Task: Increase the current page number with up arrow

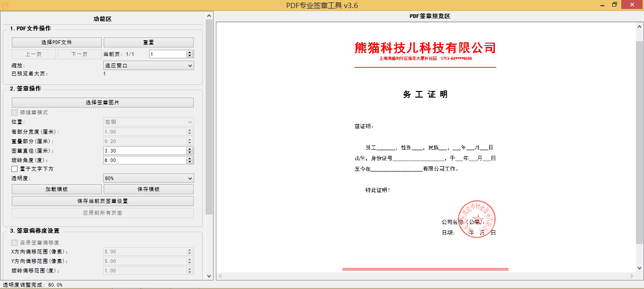Action: pyautogui.click(x=190, y=52)
